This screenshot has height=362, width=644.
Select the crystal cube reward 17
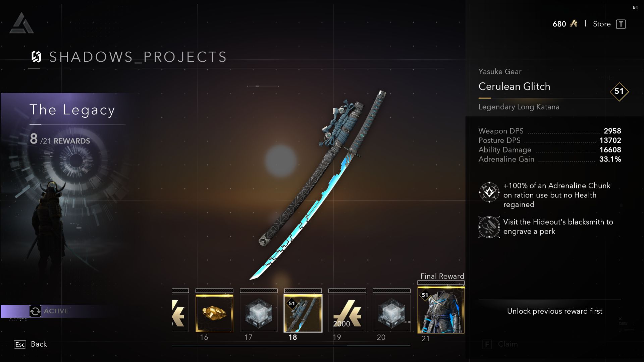point(259,313)
